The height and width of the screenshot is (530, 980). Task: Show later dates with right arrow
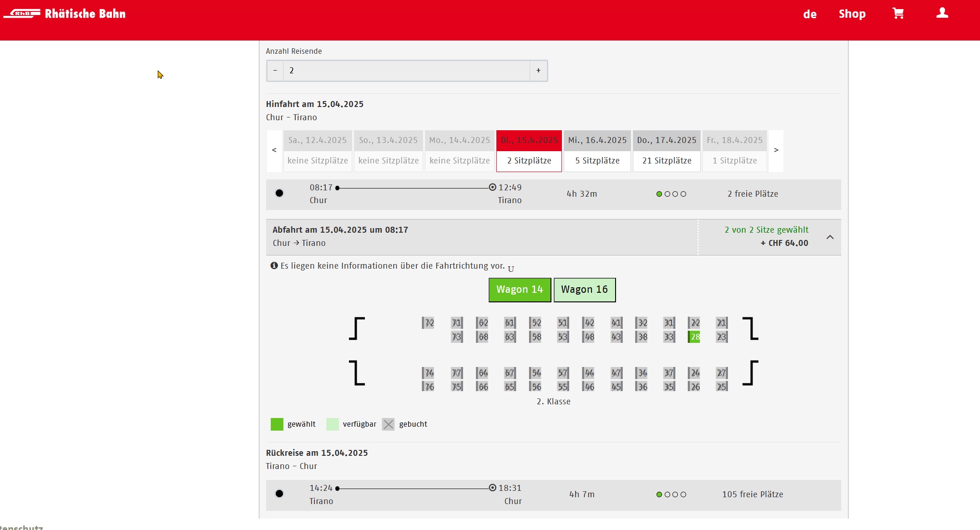pyautogui.click(x=776, y=150)
